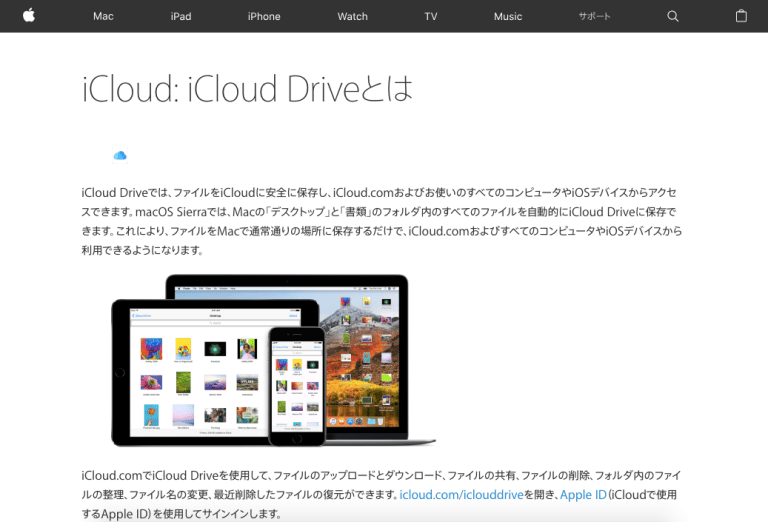The height and width of the screenshot is (522, 768).
Task: Open the Music menu item
Action: tap(508, 16)
